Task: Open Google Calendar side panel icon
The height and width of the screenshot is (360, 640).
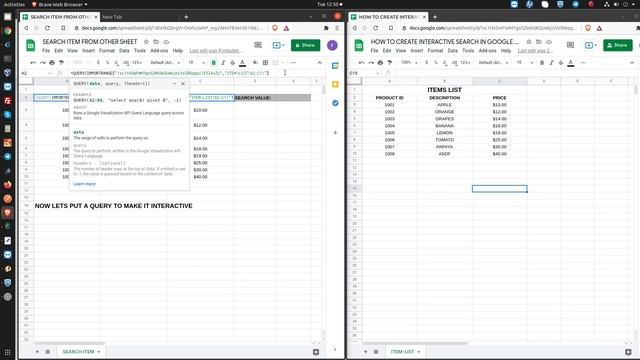Action: click(335, 66)
